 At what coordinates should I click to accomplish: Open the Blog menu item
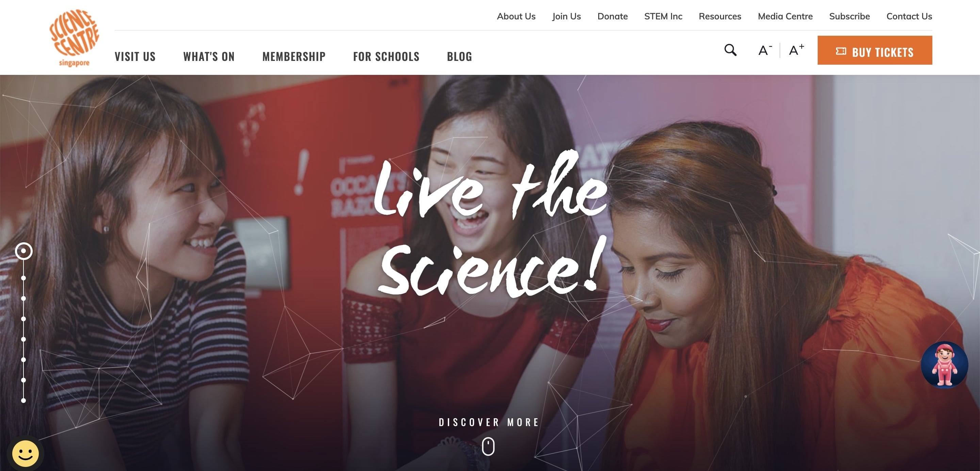click(459, 57)
